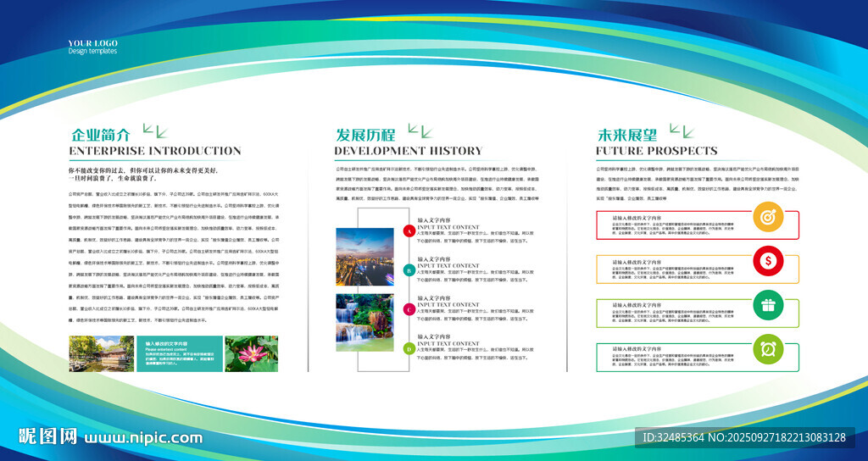Select the ENTERPRISE INTRODUCTION heading
The width and height of the screenshot is (868, 461).
click(x=155, y=151)
